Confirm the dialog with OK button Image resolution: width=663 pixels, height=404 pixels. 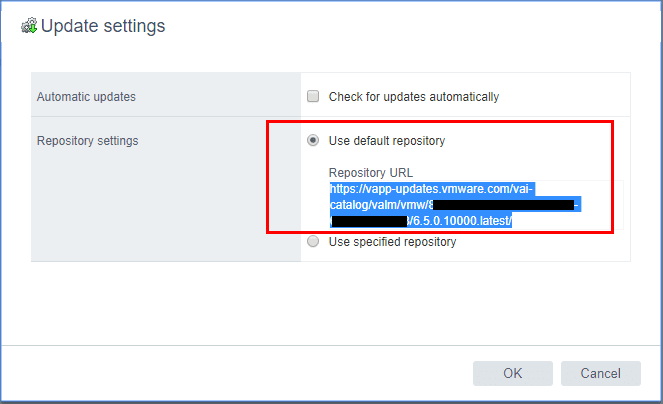click(512, 373)
